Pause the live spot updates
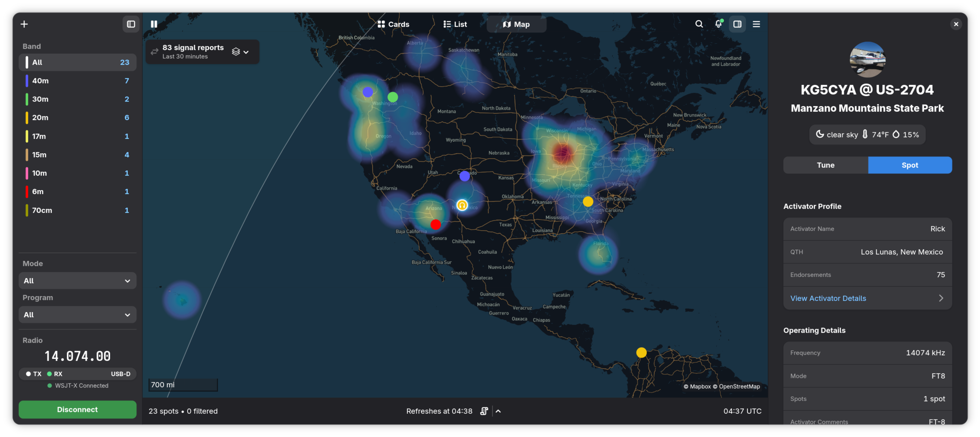 (x=154, y=24)
